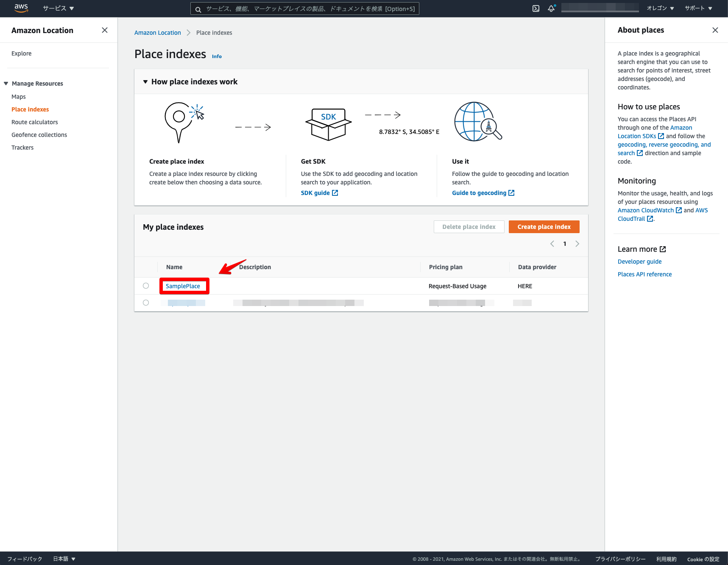
Task: Open account name dropdown in header
Action: pyautogui.click(x=600, y=8)
